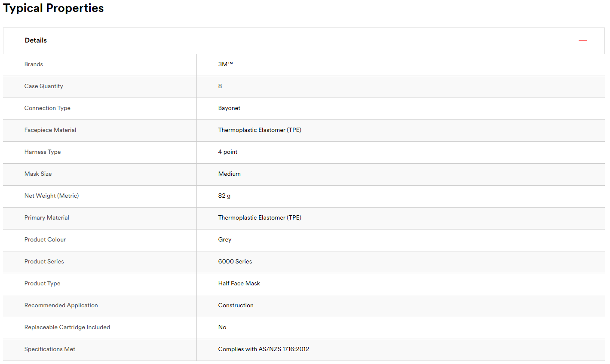Screen dimensions: 610x364
Task: Select the 3M™ brand value
Action: click(x=225, y=64)
